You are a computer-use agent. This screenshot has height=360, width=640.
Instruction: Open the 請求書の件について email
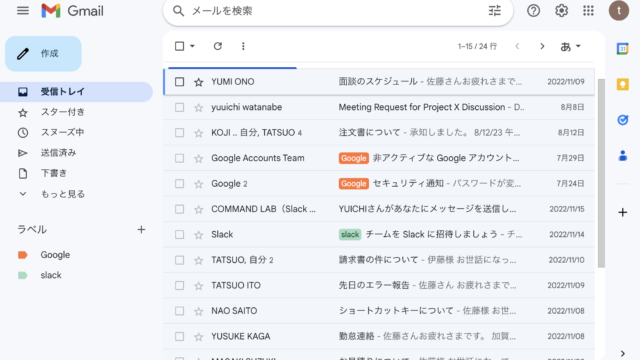coord(378,260)
